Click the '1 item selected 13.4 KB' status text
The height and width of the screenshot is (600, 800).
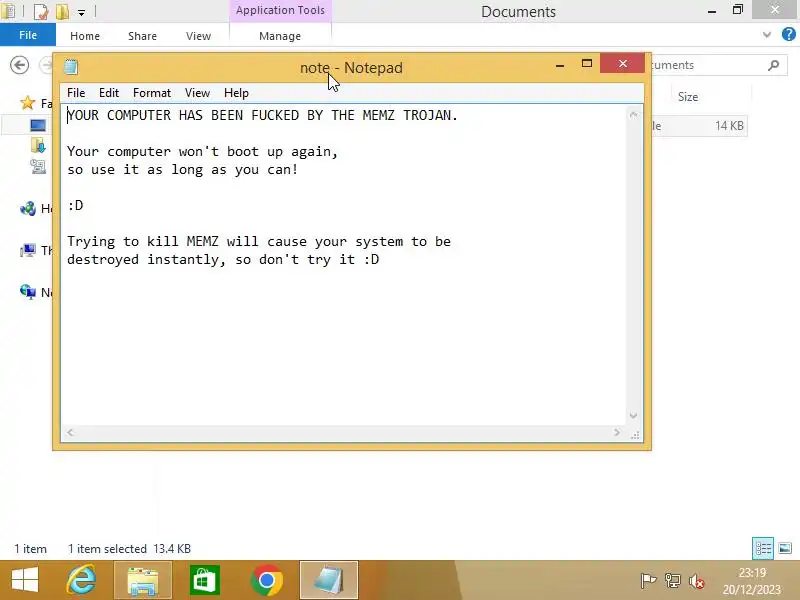pyautogui.click(x=130, y=549)
